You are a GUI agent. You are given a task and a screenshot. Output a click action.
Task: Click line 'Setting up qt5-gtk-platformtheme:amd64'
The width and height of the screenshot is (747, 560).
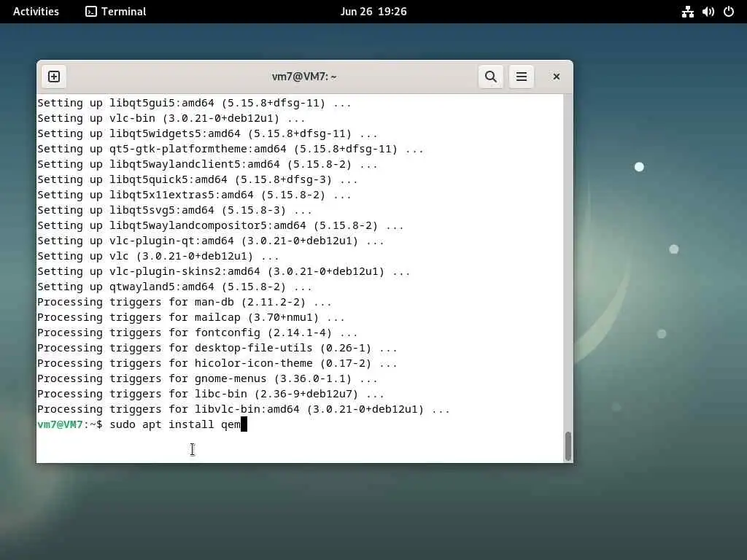[x=230, y=149]
